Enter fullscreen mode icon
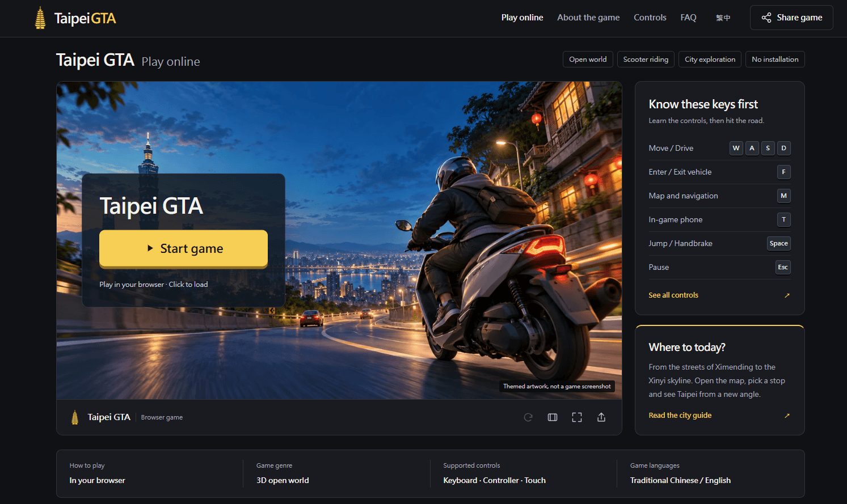Image resolution: width=847 pixels, height=504 pixels. click(x=577, y=417)
